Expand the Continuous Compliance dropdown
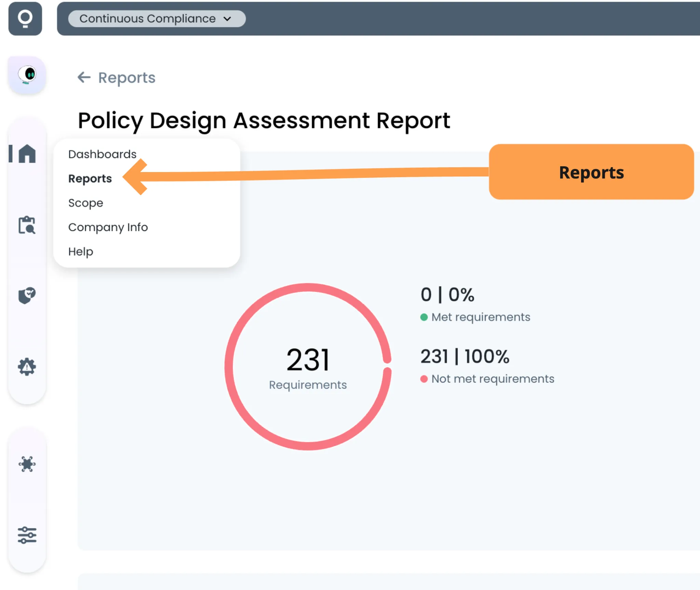Screen dimensions: 700x590 coord(147,18)
